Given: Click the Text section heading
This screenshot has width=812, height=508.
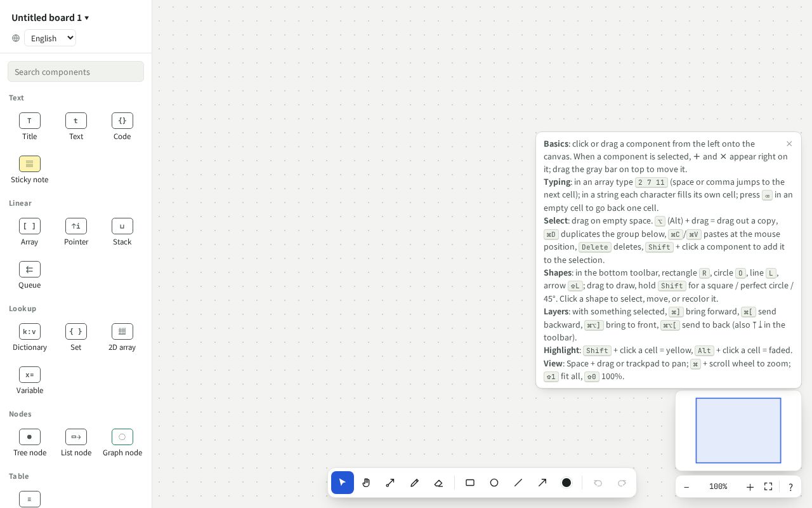Looking at the screenshot, I should (x=16, y=98).
